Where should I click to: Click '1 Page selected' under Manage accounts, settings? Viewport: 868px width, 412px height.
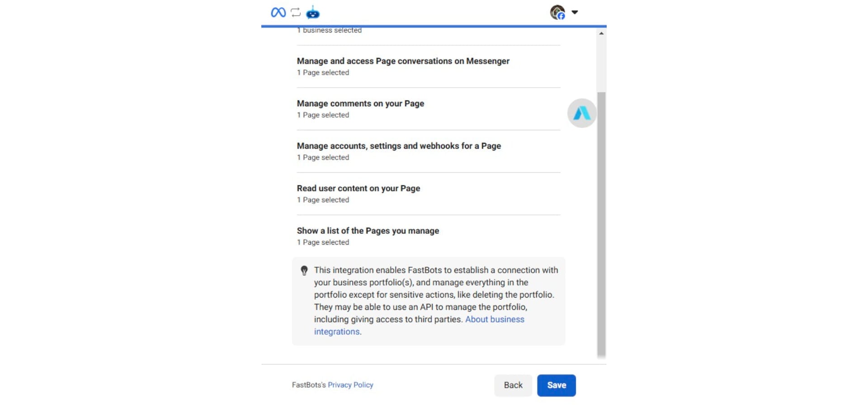323,157
